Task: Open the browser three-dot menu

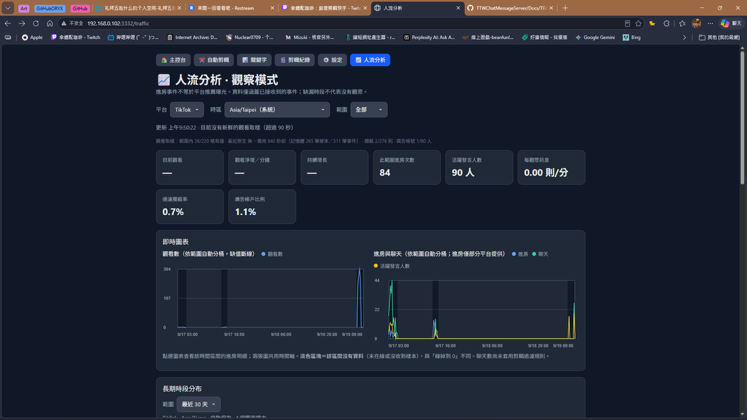Action: [x=710, y=23]
